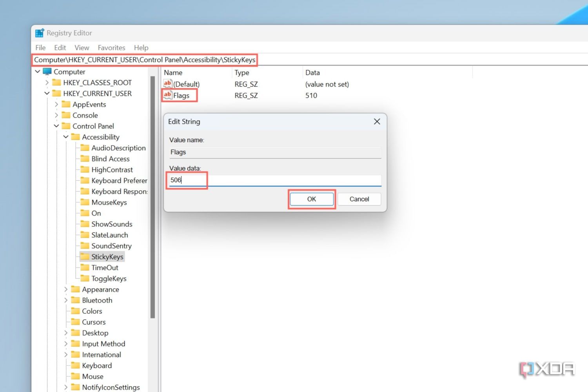Open the Edit menu
This screenshot has width=588, height=392.
click(x=60, y=47)
